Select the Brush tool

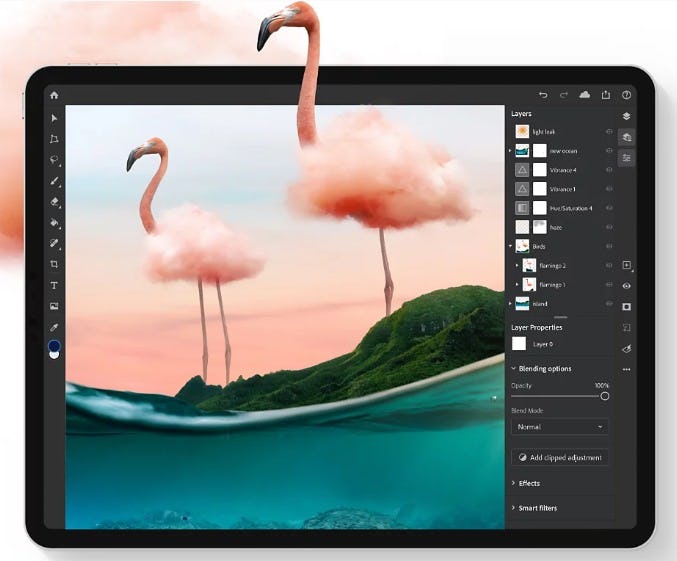(54, 181)
